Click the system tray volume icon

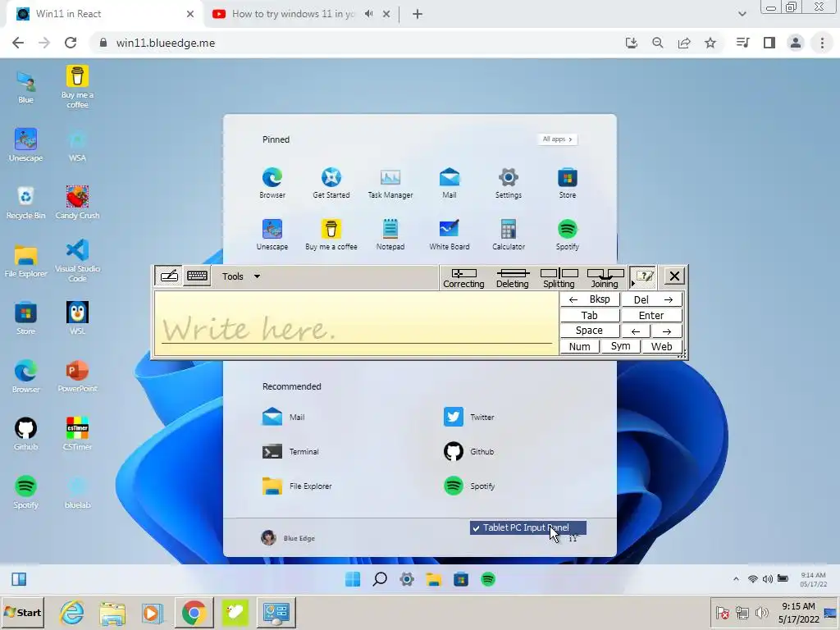[x=762, y=612]
